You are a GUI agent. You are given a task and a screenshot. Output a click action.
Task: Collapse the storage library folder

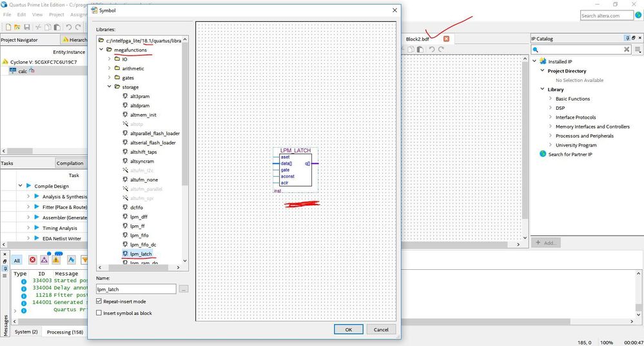[109, 86]
